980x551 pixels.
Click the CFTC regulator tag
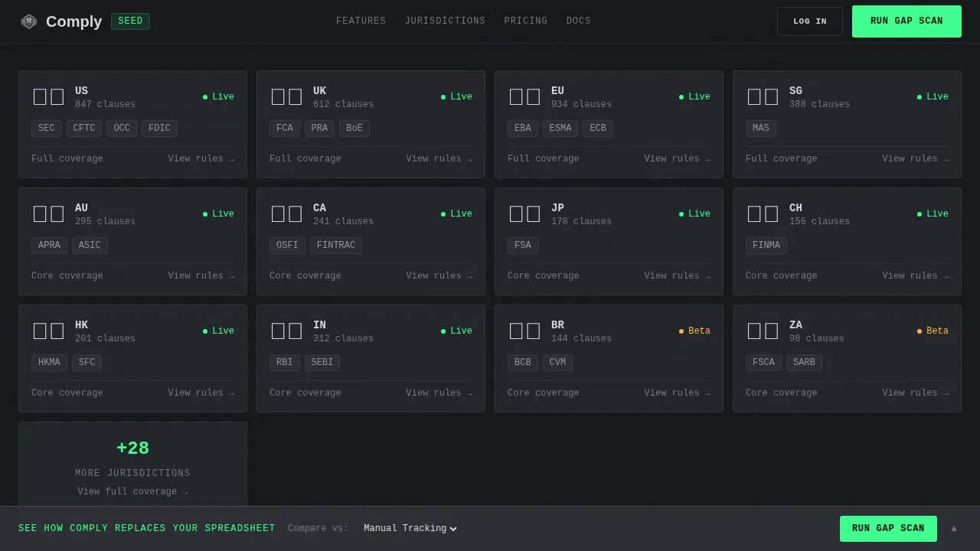tap(84, 129)
